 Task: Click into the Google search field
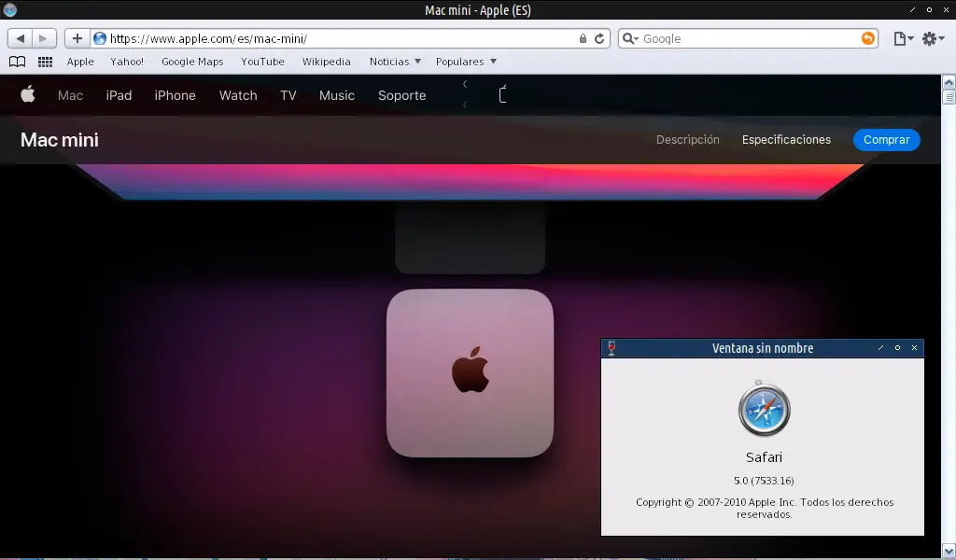[x=750, y=38]
